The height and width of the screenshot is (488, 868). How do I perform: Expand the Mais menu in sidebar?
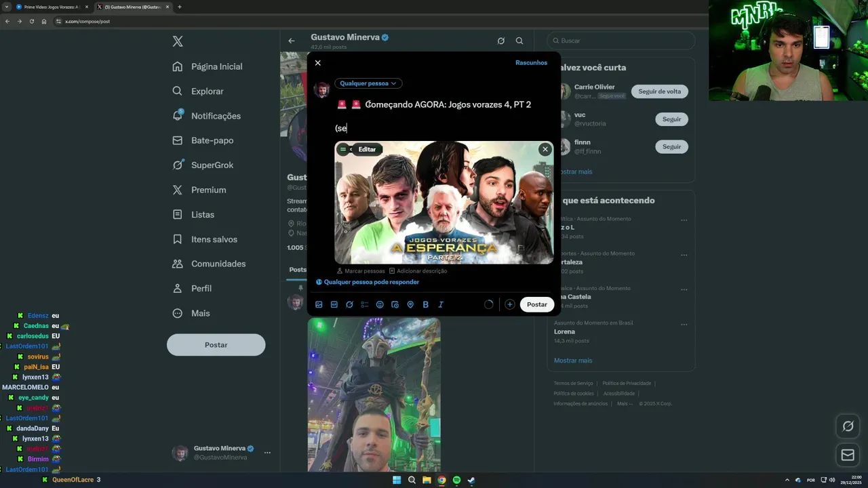(191, 313)
